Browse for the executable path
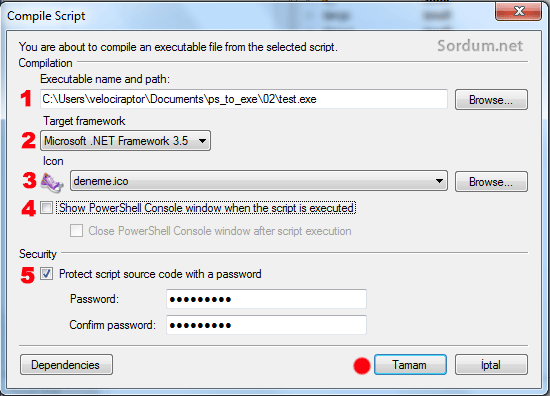Screen dimensions: 550x396 point(491,100)
